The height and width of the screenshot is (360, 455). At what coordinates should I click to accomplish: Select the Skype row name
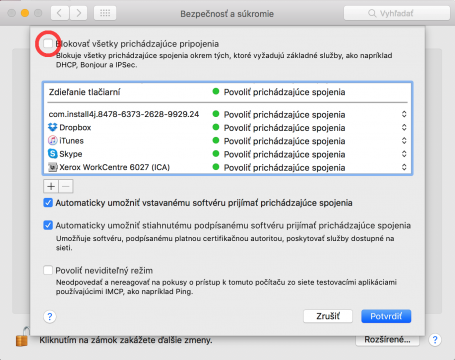(71, 154)
